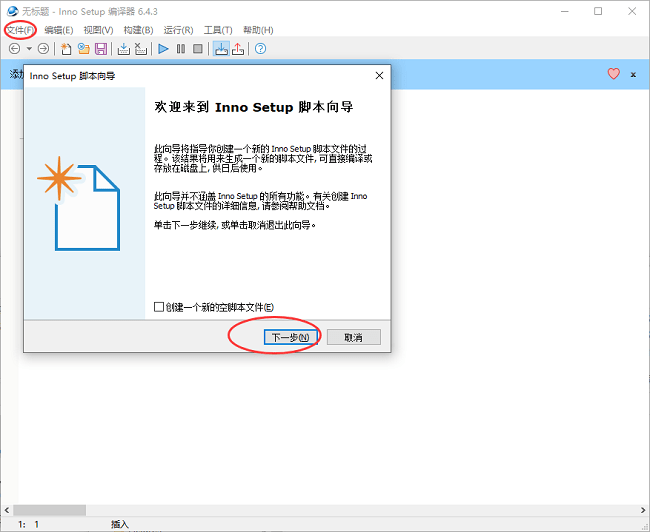This screenshot has width=650, height=532.
Task: Close the Inno Setup 脚本向导 dialog
Action: pos(379,75)
